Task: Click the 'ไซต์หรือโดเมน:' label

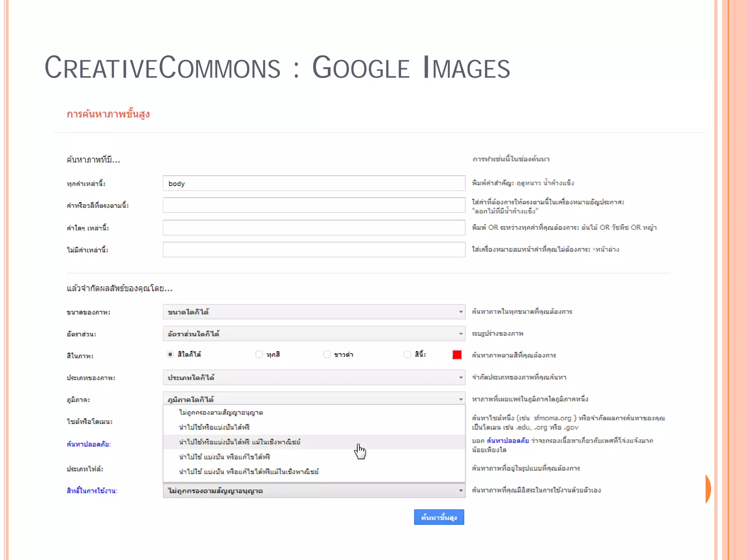Action: 90,421
